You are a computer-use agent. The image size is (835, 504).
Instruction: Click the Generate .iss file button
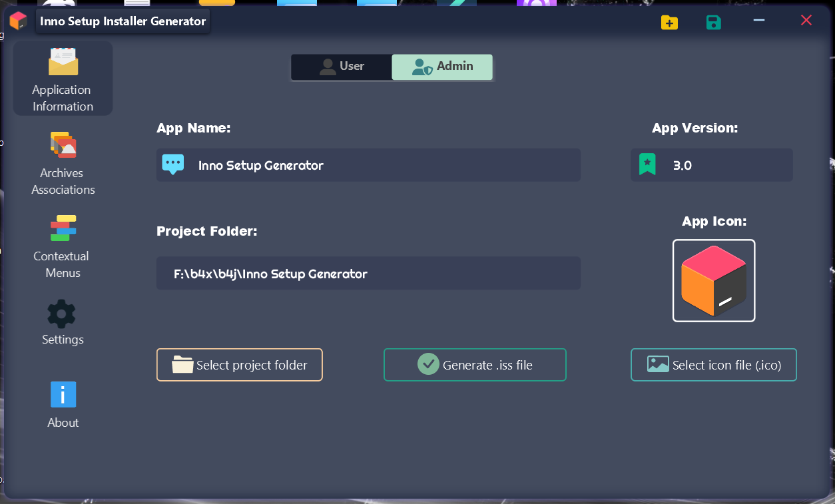click(475, 365)
